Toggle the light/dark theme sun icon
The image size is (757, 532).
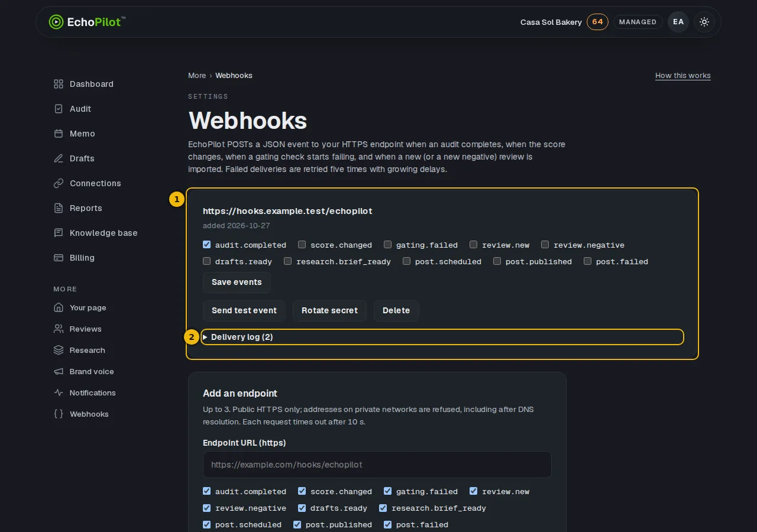click(x=704, y=22)
